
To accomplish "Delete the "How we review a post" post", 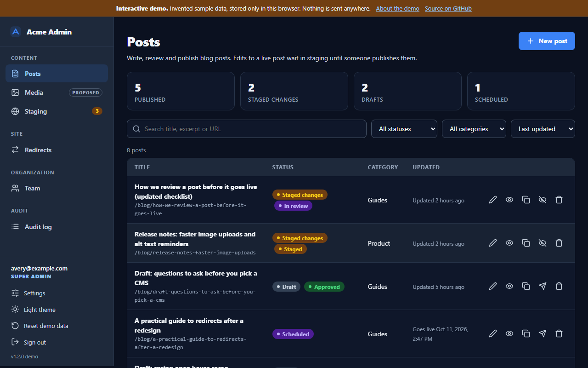I will click(x=559, y=200).
